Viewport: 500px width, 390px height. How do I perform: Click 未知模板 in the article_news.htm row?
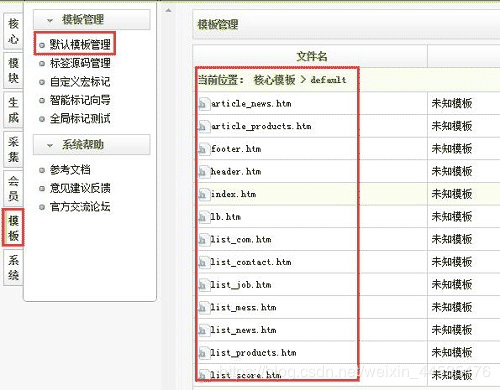(452, 104)
